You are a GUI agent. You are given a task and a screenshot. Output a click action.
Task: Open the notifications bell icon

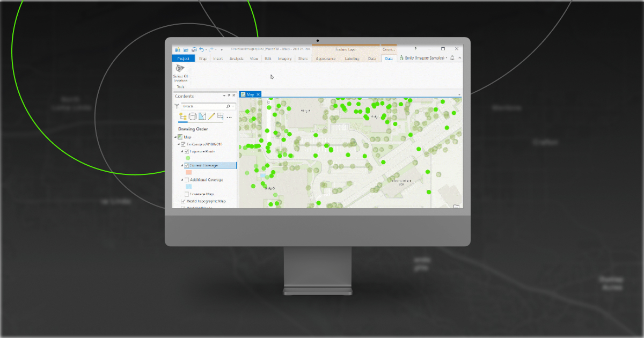pos(452,58)
